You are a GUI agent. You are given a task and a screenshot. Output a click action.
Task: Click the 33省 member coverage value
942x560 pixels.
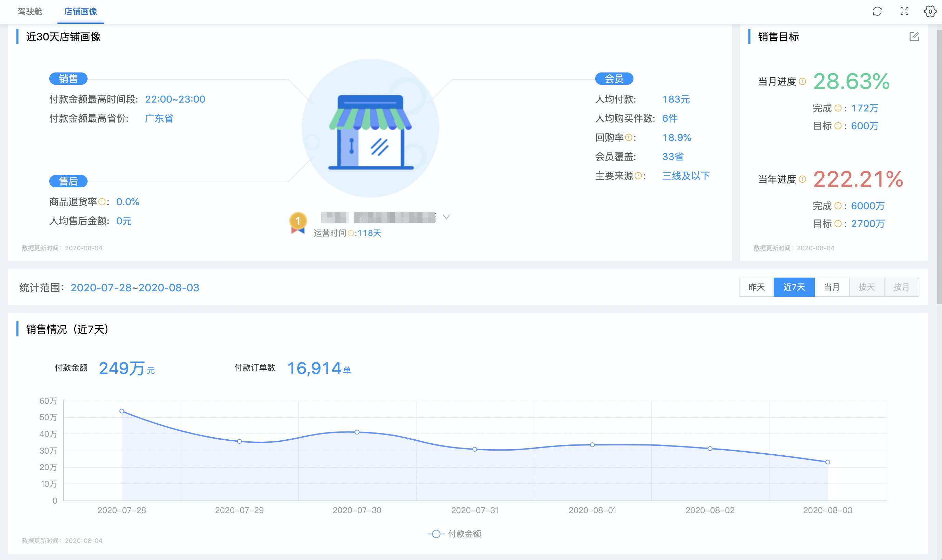(673, 157)
